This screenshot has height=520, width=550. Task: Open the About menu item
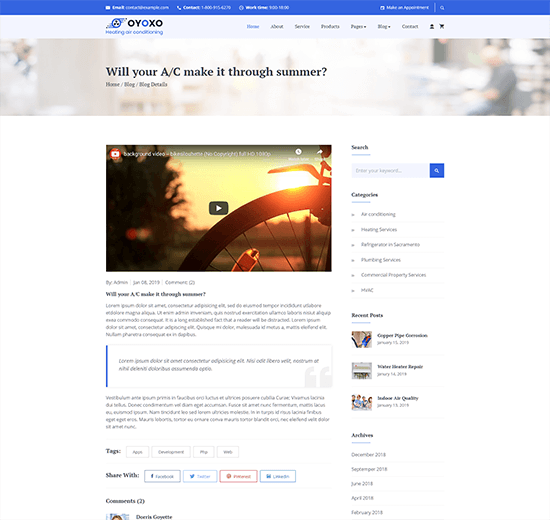coord(277,26)
